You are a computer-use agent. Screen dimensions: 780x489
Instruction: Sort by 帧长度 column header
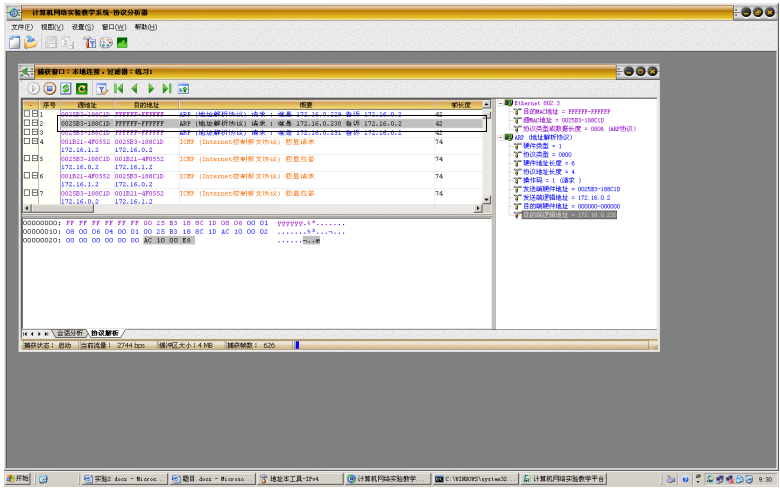(x=461, y=105)
